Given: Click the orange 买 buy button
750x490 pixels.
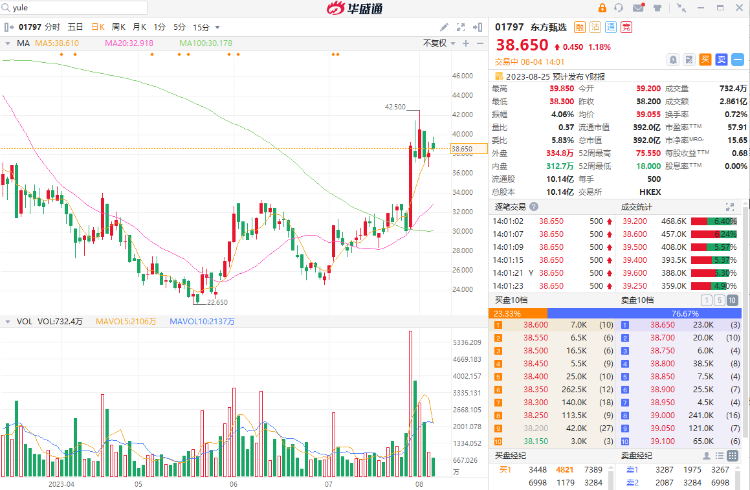Looking at the screenshot, I should (706, 60).
